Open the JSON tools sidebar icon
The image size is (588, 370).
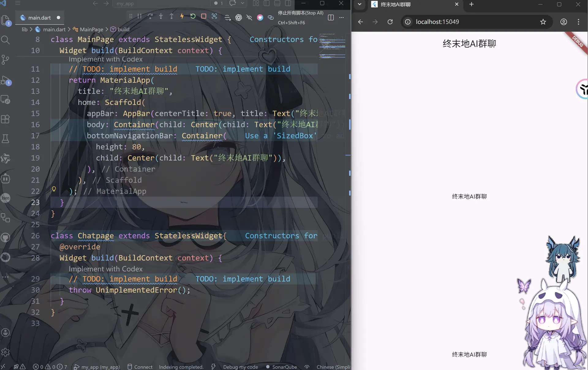pos(6,198)
